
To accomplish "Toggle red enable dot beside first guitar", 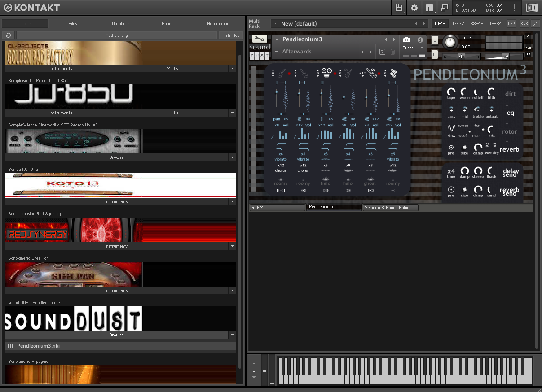I will (x=290, y=73).
